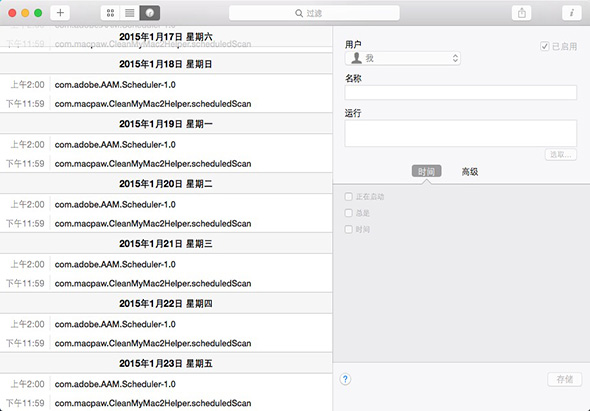Viewport: 590px width, 411px height.
Task: Click the yellow minimize window button
Action: [x=25, y=13]
